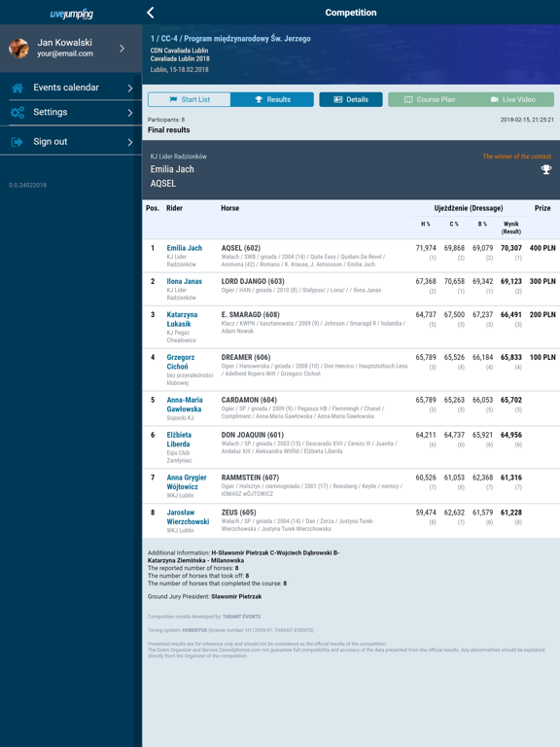Open the livejumping logo home

71,14
